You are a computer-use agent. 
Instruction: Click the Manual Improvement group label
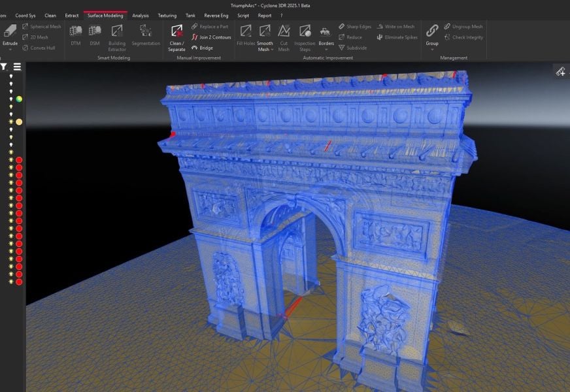199,57
